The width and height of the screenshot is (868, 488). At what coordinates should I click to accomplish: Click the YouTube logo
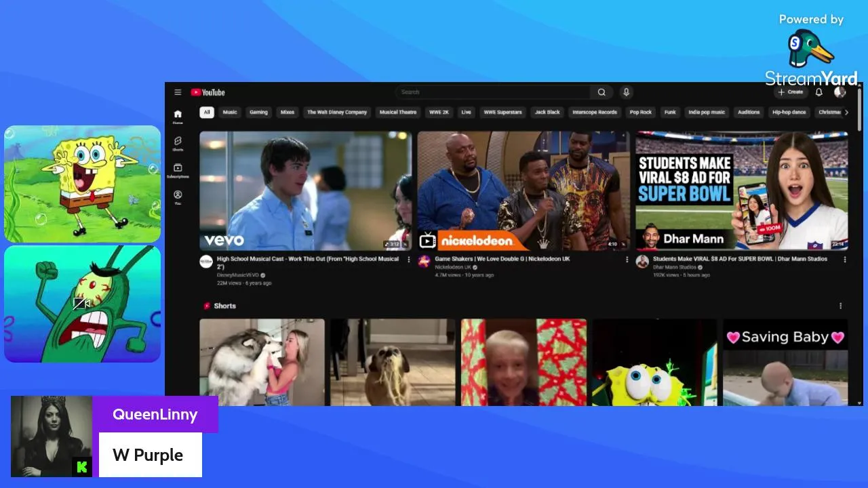pyautogui.click(x=208, y=92)
